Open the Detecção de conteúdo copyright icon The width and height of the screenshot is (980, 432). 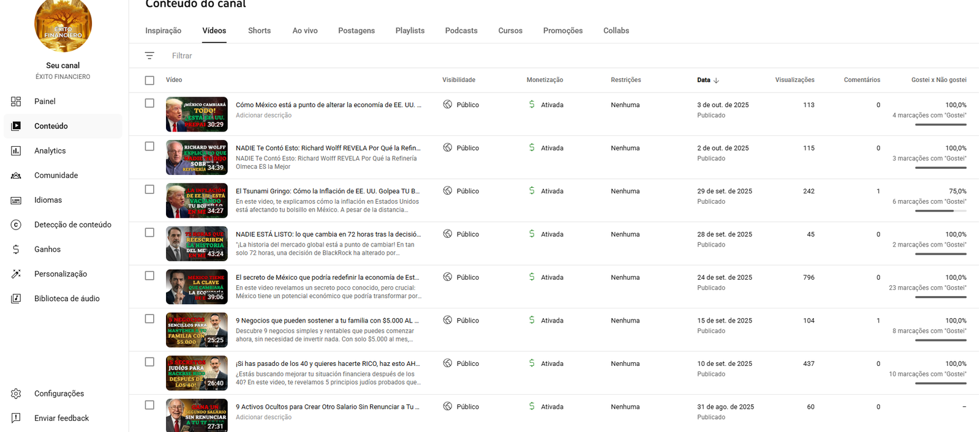(16, 225)
